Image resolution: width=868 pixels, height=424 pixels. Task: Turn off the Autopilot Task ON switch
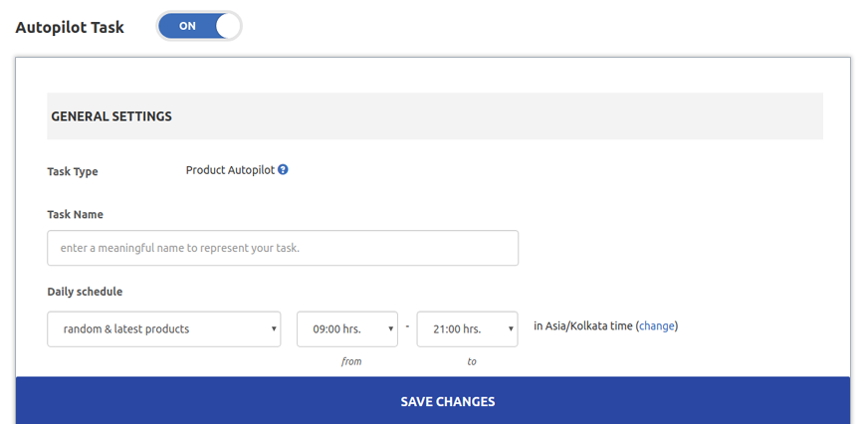tap(199, 26)
